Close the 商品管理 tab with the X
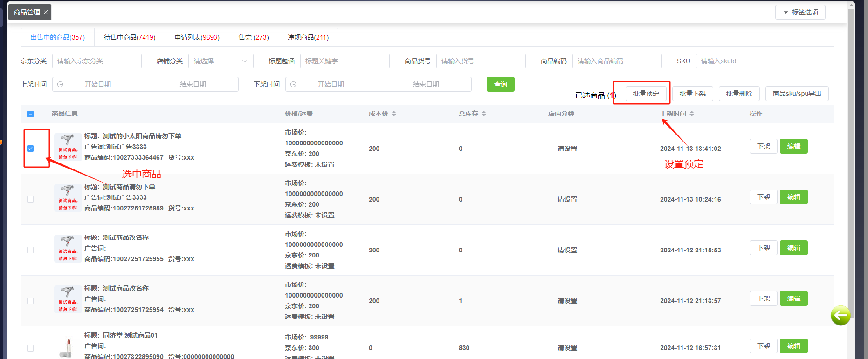 coord(46,12)
